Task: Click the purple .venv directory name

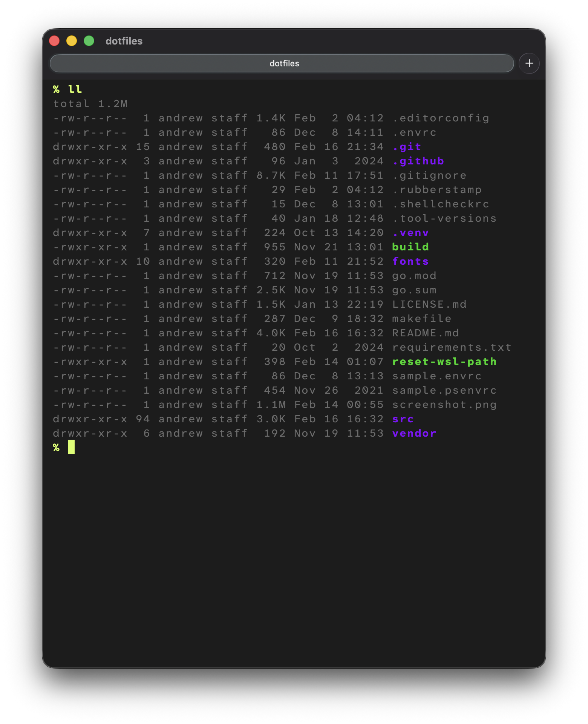Action: click(x=410, y=233)
